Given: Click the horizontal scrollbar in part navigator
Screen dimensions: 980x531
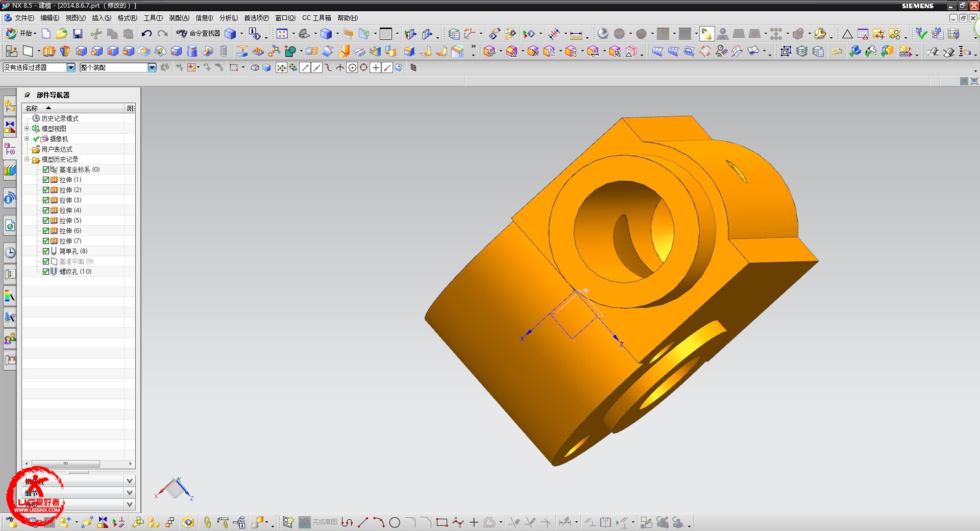Looking at the screenshot, I should (65, 464).
